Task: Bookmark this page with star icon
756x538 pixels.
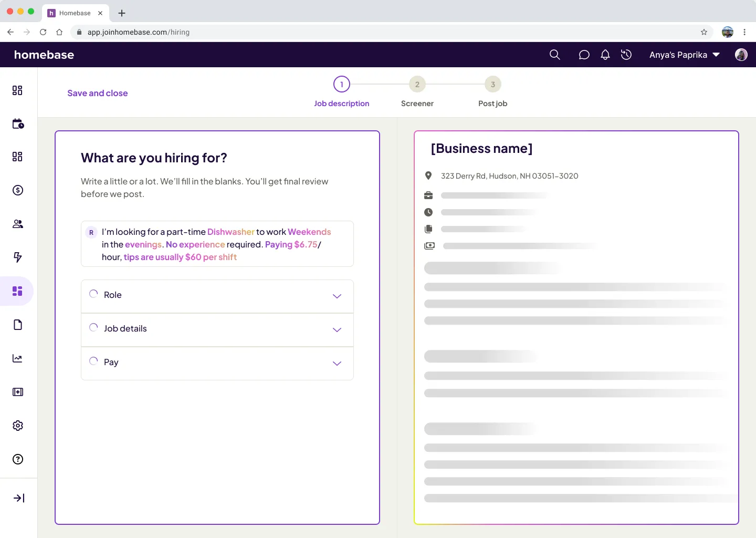Action: 704,32
